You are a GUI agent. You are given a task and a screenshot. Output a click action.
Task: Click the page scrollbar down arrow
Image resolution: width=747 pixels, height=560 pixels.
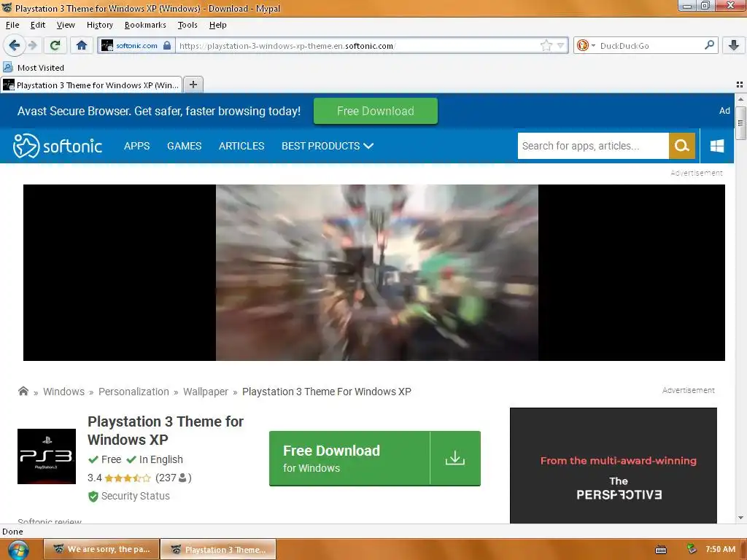point(740,518)
